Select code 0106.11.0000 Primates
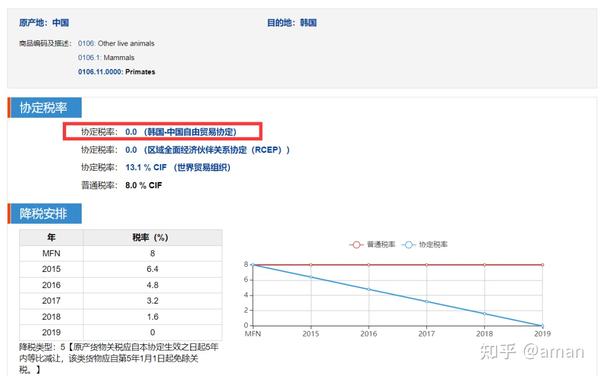The height and width of the screenshot is (376, 600). [116, 72]
